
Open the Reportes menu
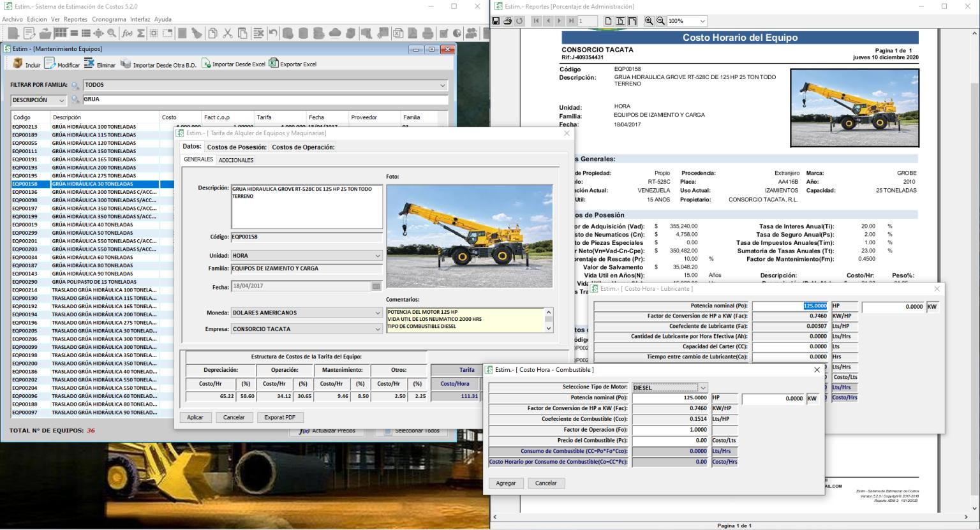pos(77,19)
